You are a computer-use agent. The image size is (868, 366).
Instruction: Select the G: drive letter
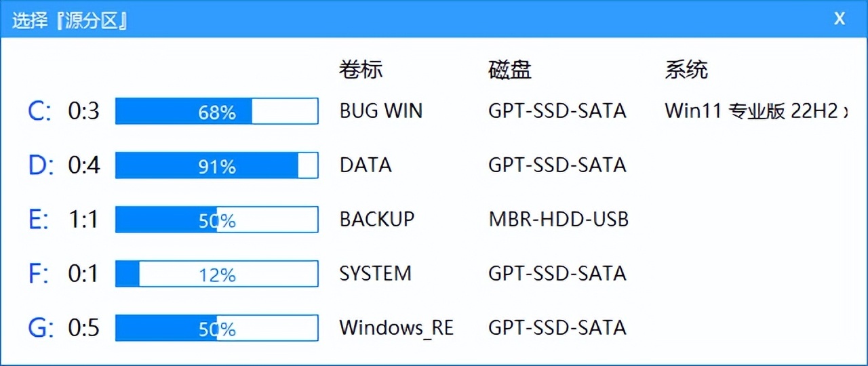(40, 328)
